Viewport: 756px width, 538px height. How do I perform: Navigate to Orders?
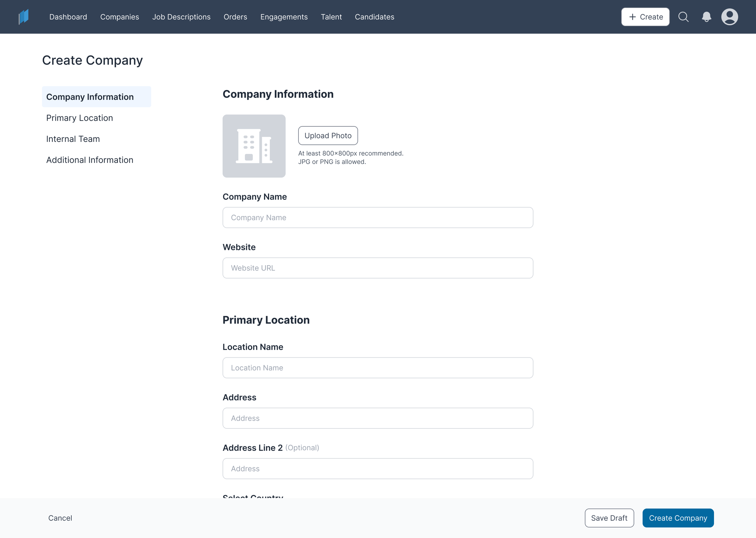[235, 17]
